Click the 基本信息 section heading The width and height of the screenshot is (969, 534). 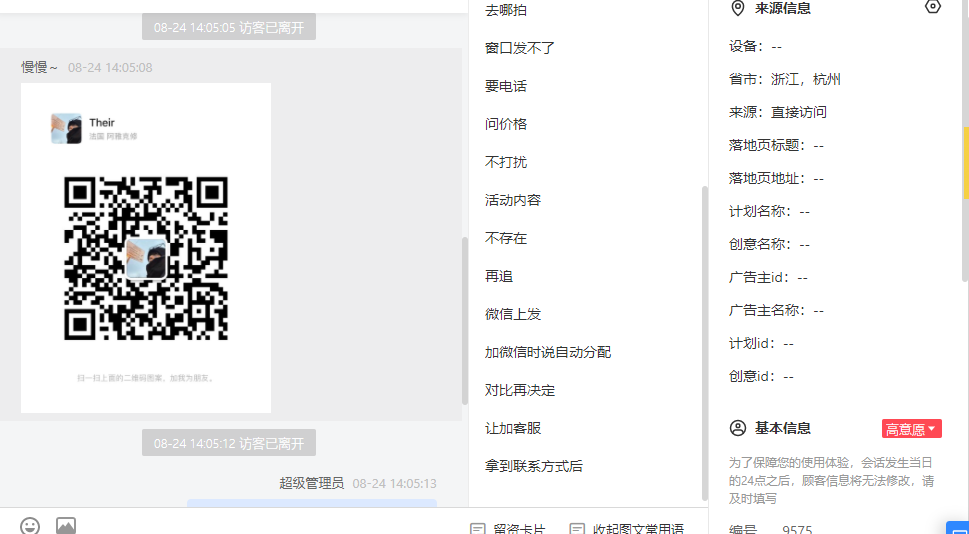point(782,428)
